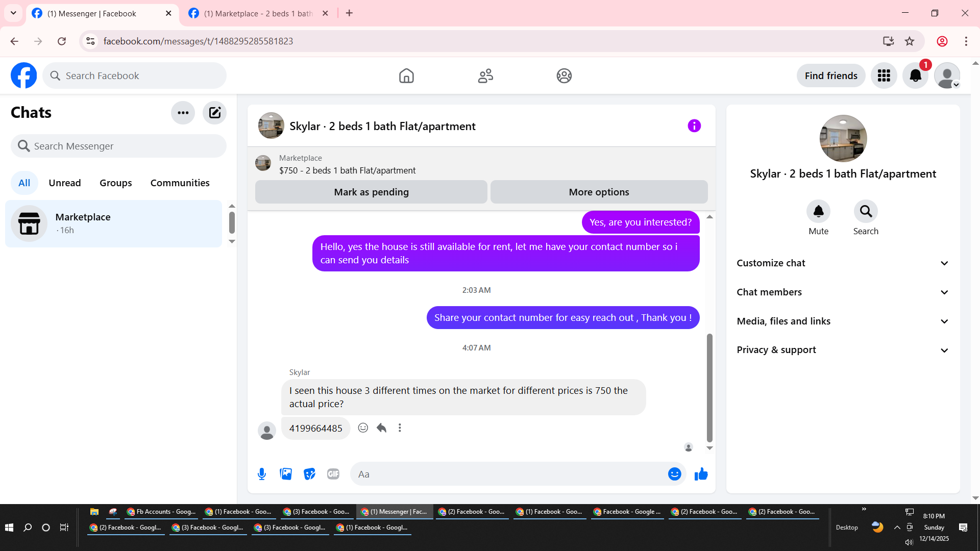Open emoji picker in message box
This screenshot has height=551, width=980.
coord(674,474)
